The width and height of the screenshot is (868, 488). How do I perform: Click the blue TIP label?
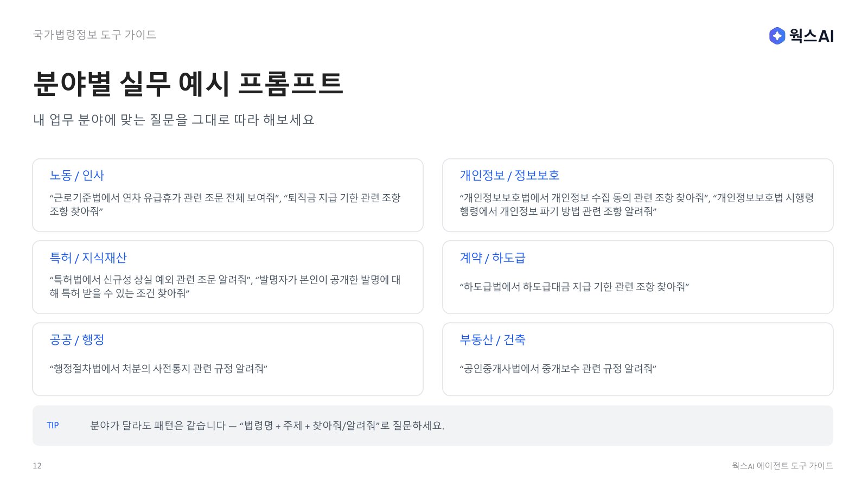pyautogui.click(x=53, y=426)
